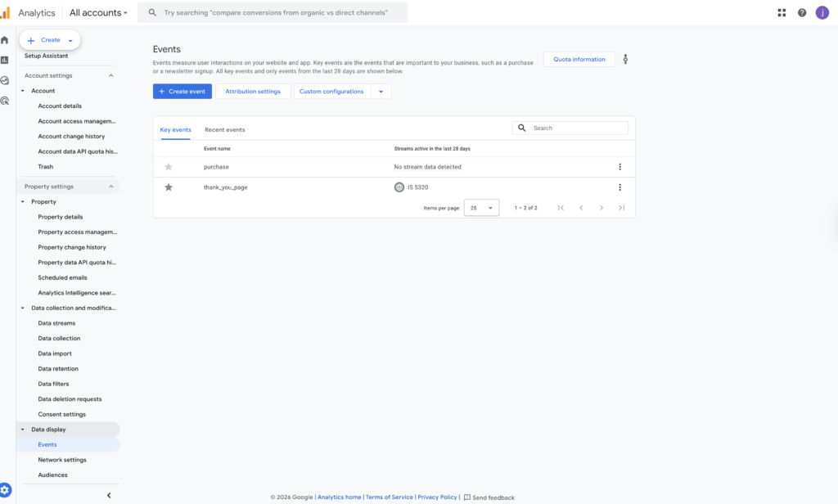Switch to the Recent events tab
This screenshot has height=504, width=838.
pyautogui.click(x=224, y=130)
